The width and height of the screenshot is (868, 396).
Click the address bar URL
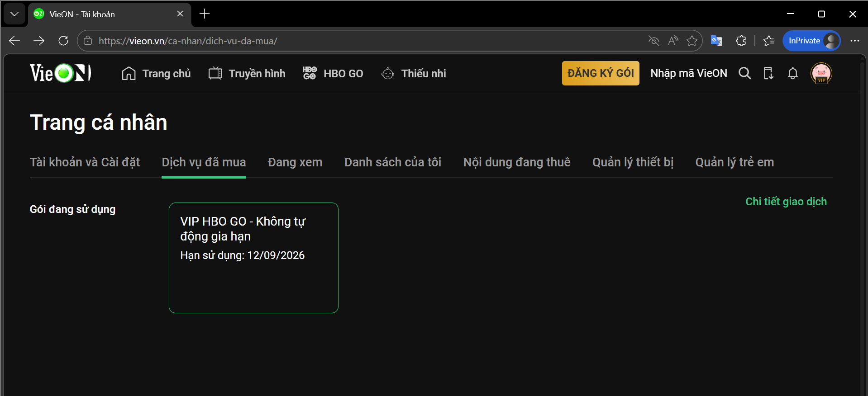click(x=188, y=41)
